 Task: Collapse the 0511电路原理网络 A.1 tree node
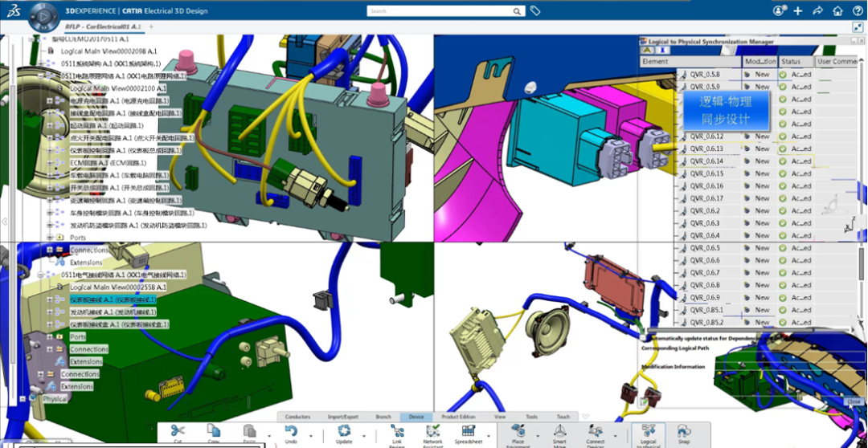coord(40,75)
